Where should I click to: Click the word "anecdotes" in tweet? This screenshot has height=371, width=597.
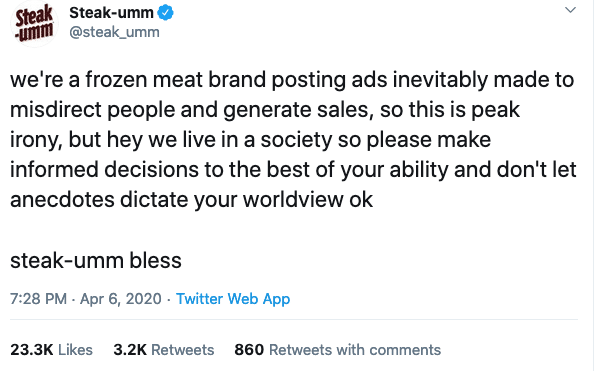(62, 200)
